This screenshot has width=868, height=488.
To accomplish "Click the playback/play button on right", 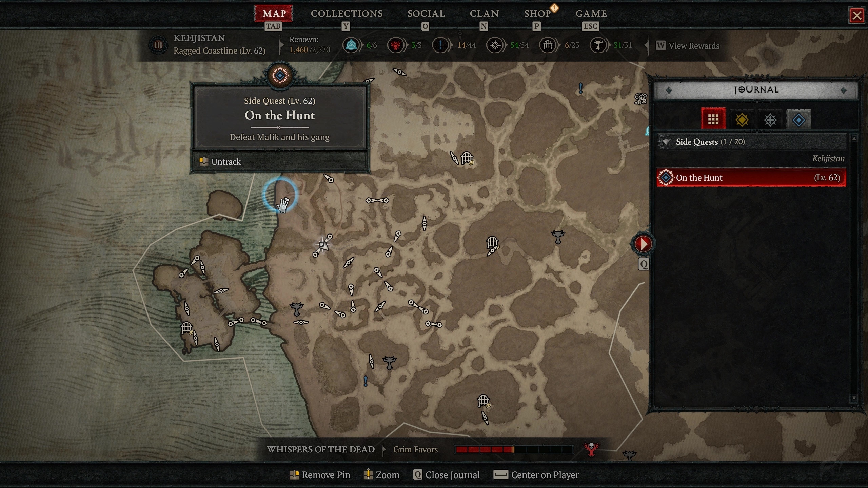I will (643, 244).
